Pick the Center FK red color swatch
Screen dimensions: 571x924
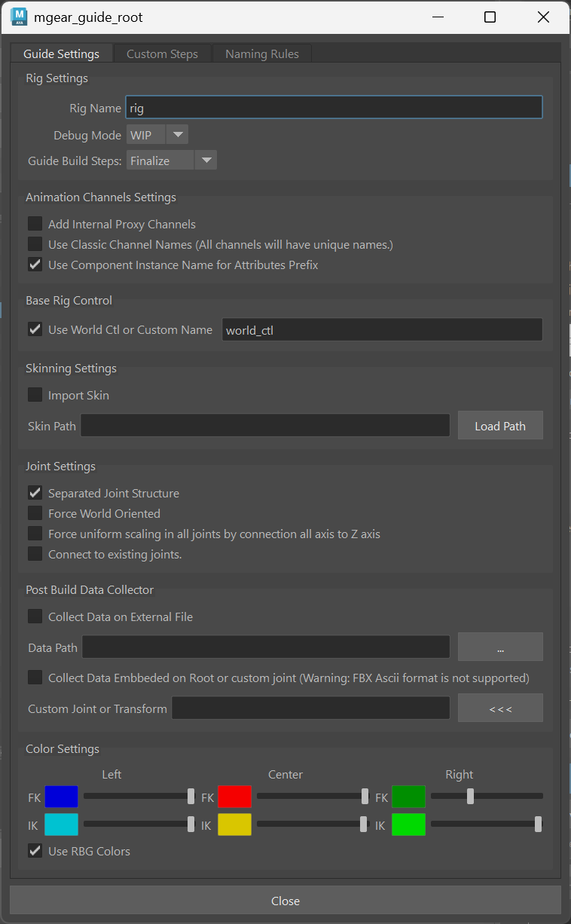point(235,797)
